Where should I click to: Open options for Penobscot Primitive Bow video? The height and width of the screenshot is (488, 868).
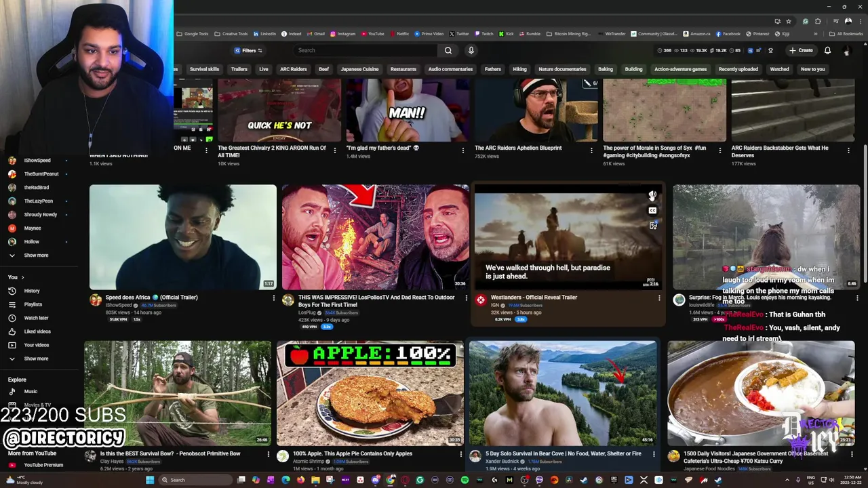pyautogui.click(x=268, y=454)
